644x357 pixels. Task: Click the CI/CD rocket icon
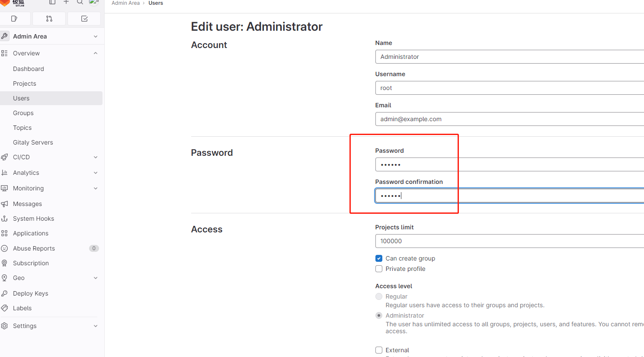(x=4, y=157)
